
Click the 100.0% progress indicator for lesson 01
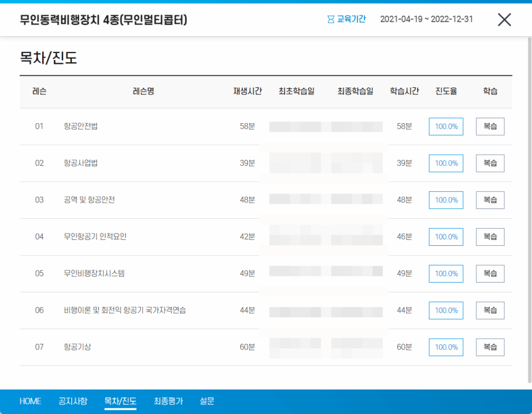click(x=445, y=126)
